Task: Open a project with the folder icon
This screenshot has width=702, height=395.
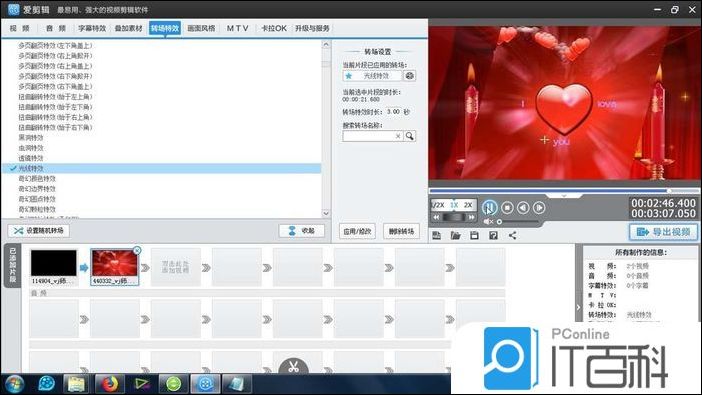Action: pyautogui.click(x=455, y=235)
